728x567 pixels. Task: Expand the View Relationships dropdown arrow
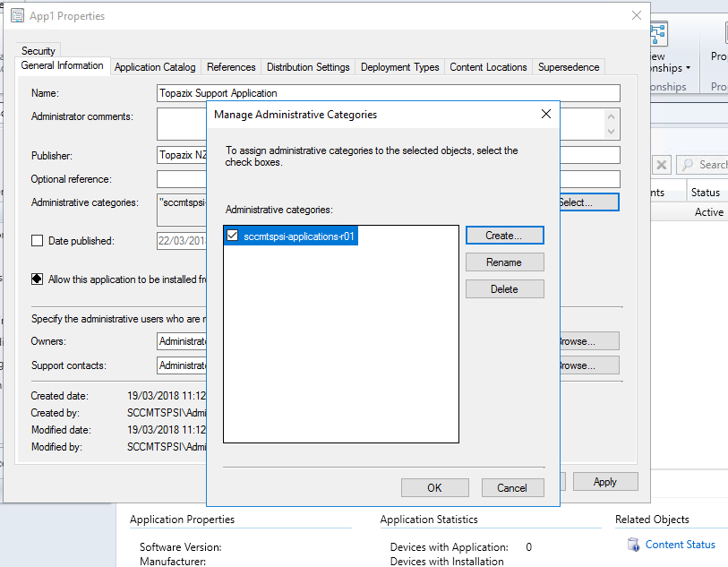click(688, 69)
